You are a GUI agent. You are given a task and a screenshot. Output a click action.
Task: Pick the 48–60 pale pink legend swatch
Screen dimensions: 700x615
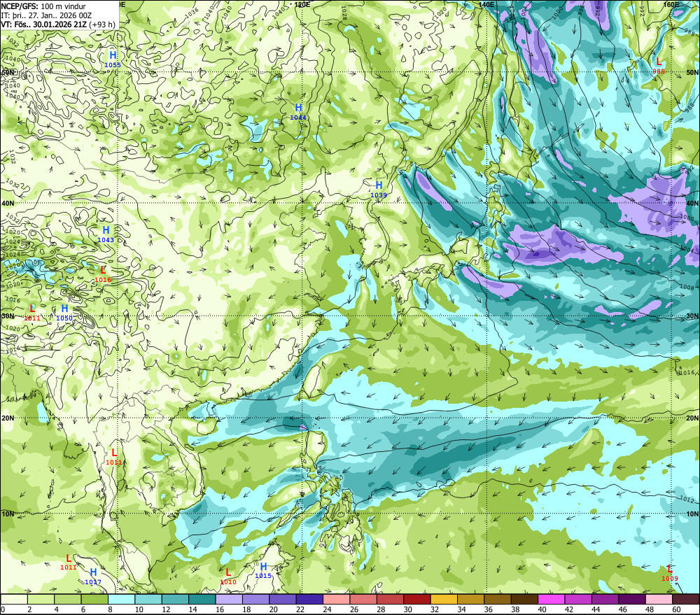tap(659, 599)
